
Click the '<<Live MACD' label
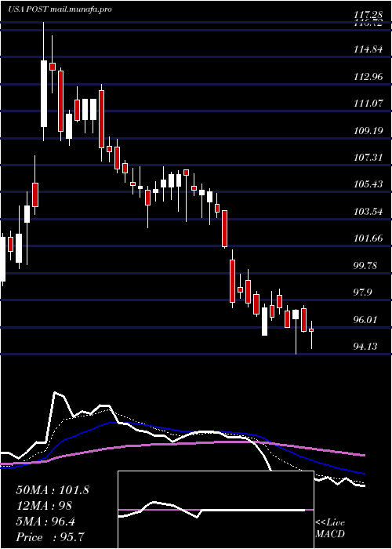click(x=330, y=529)
